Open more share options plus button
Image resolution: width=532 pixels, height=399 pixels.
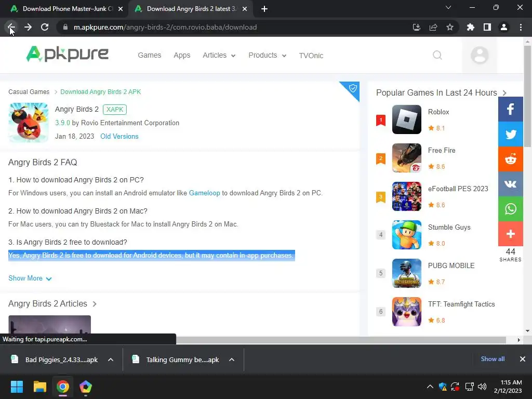click(511, 234)
